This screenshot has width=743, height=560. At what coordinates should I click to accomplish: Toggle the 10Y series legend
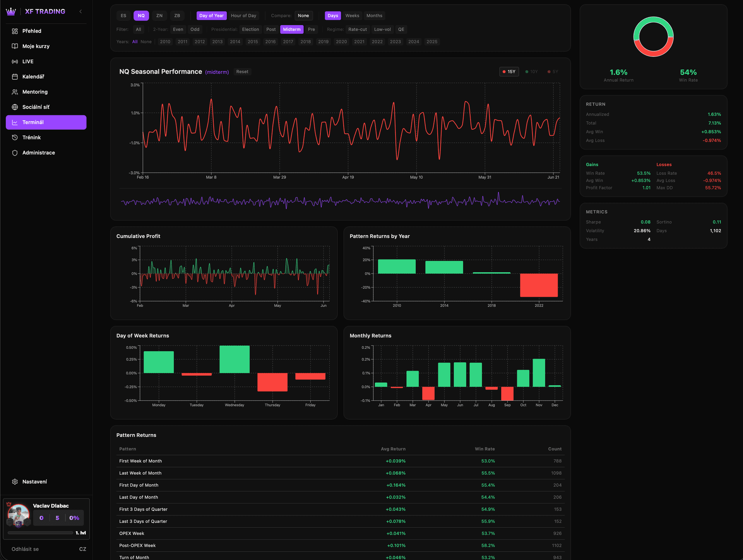(x=531, y=72)
